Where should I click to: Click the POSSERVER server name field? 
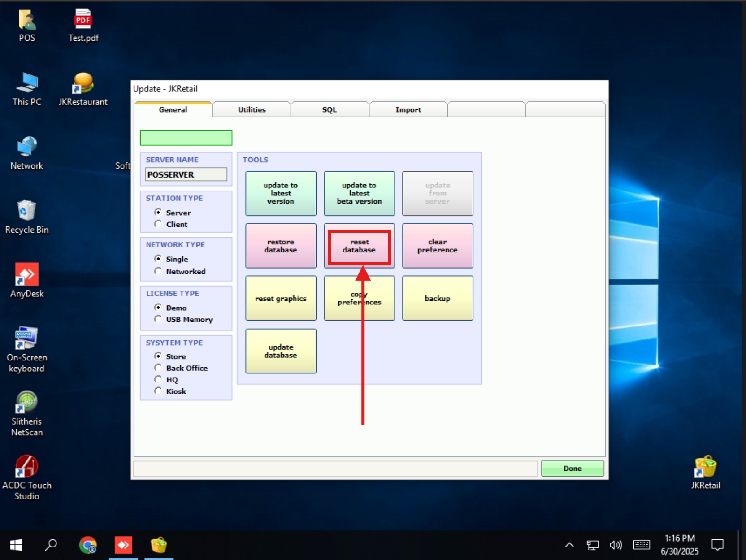pyautogui.click(x=186, y=174)
